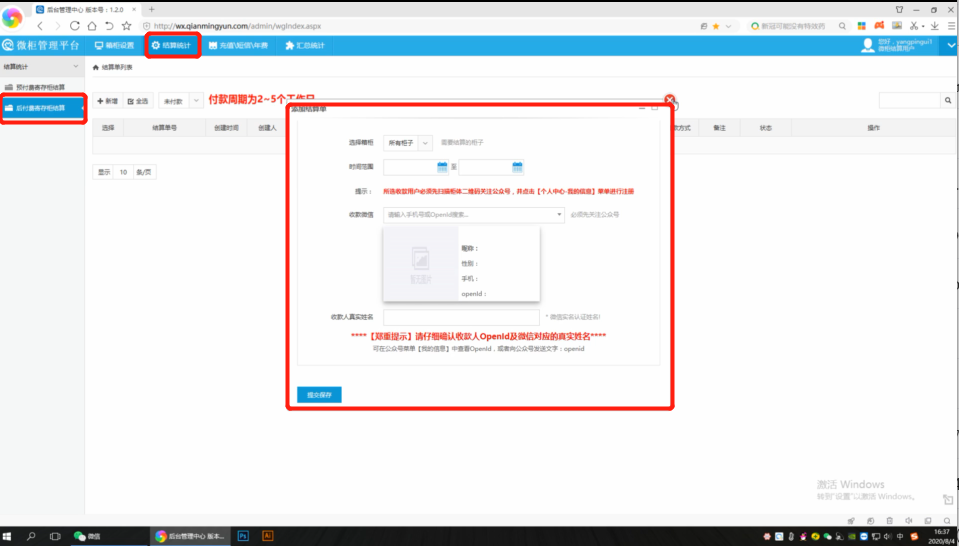This screenshot has height=546, width=959.
Task: Open the 汇总统计 top menu
Action: coord(305,45)
